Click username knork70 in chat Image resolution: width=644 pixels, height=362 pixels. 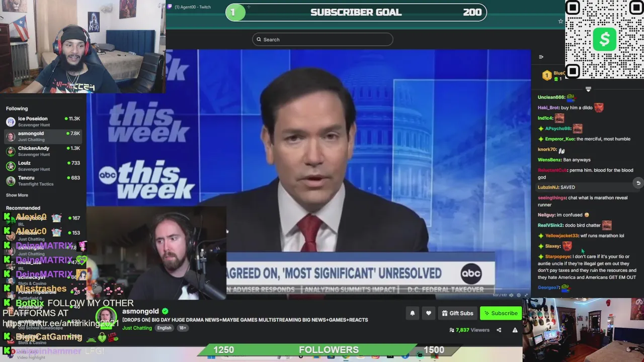coord(547,149)
